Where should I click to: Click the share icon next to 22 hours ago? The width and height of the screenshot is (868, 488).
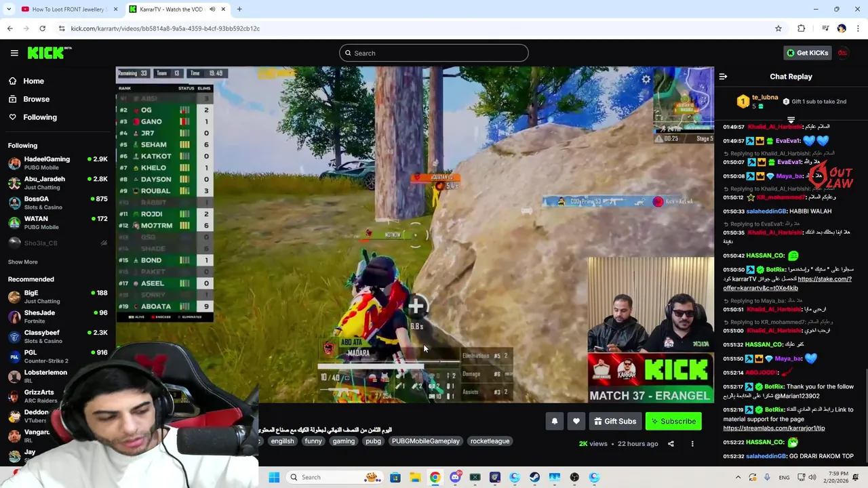pos(671,444)
